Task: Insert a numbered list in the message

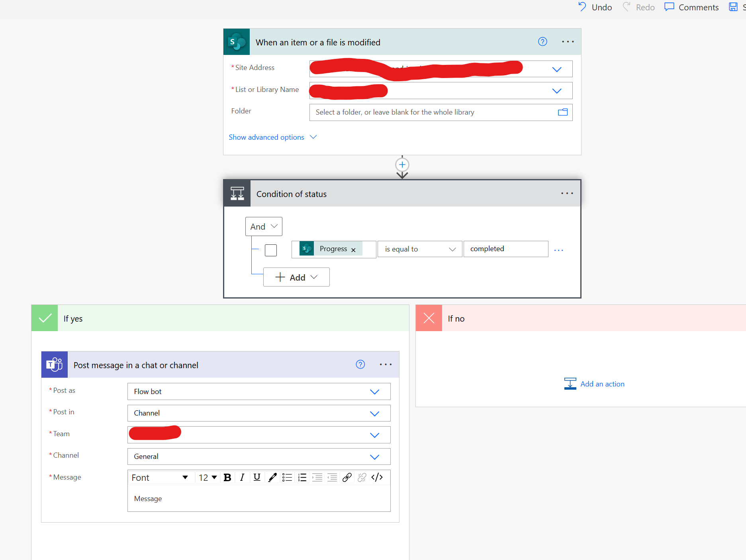Action: 302,477
